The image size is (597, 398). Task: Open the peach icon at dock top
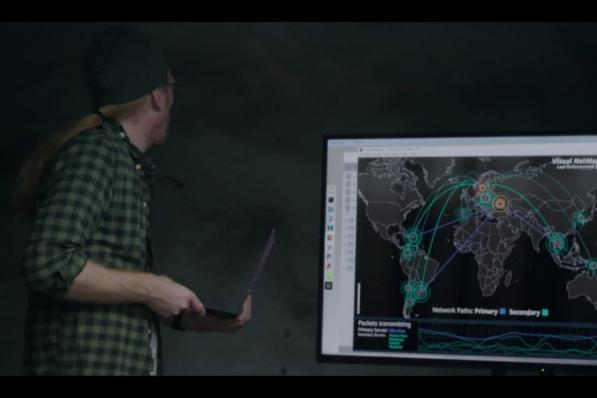[x=331, y=190]
